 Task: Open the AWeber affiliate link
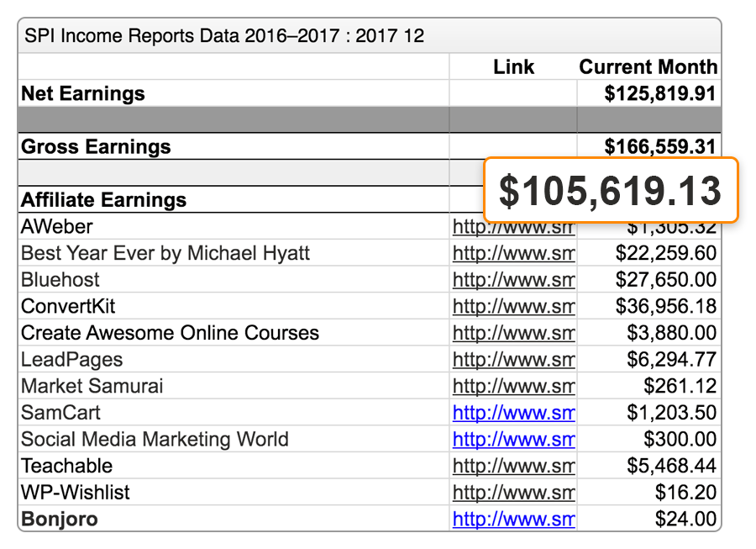point(513,226)
